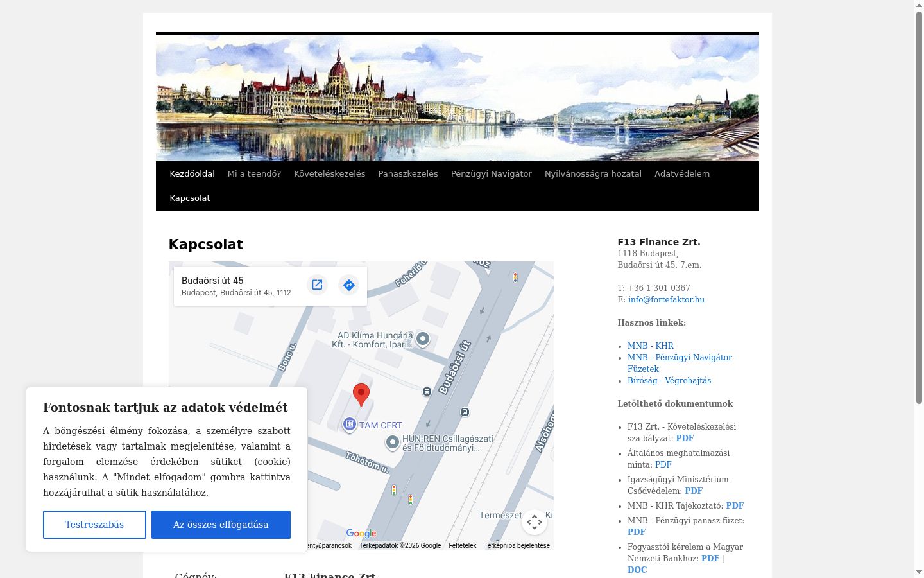Navigate to Panaszkezelés
The height and width of the screenshot is (578, 924).
point(408,173)
